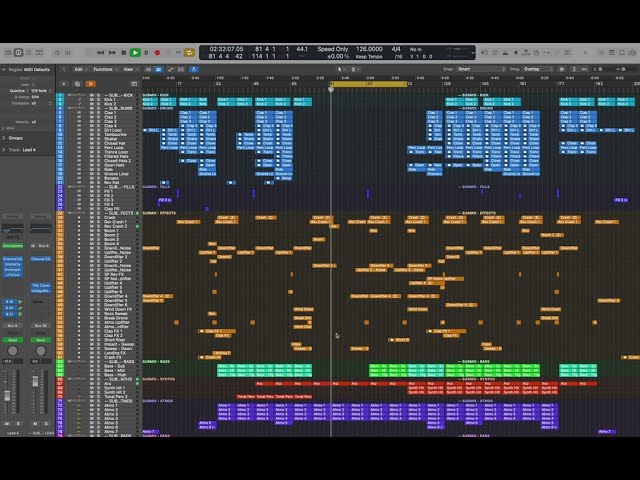Viewport: 640px width, 480px height.
Task: Toggle the Inspector button in control bar
Action: [18, 53]
